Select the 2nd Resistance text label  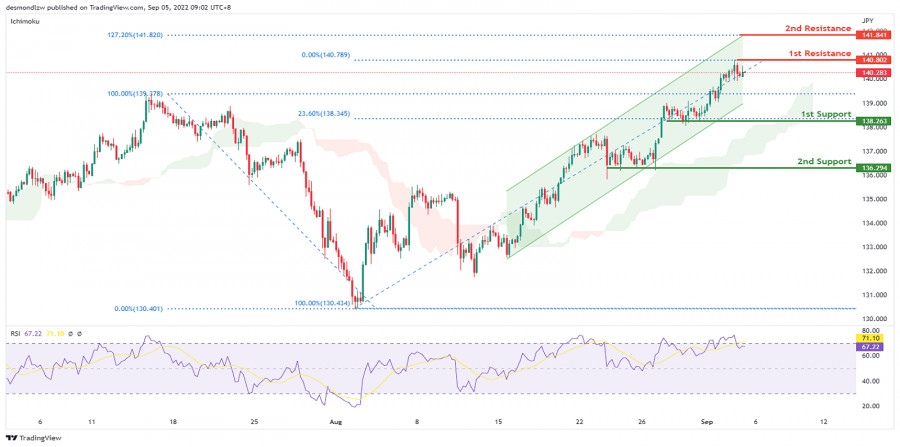pyautogui.click(x=817, y=27)
